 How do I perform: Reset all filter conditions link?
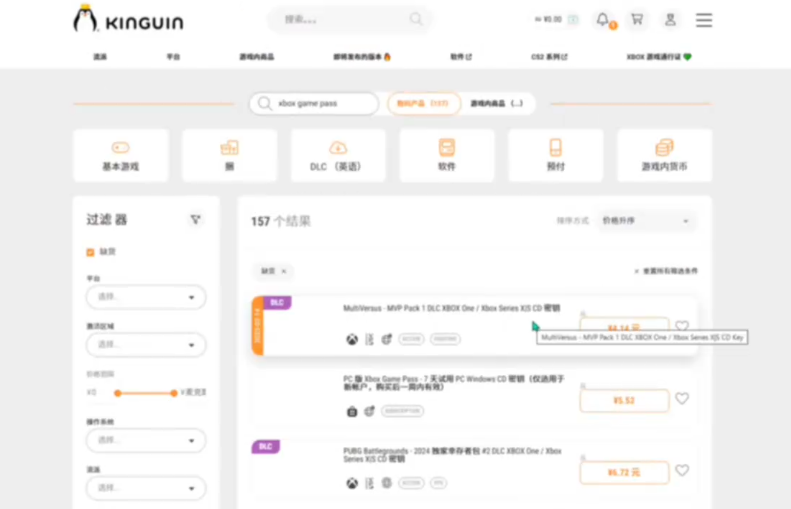[x=666, y=271]
